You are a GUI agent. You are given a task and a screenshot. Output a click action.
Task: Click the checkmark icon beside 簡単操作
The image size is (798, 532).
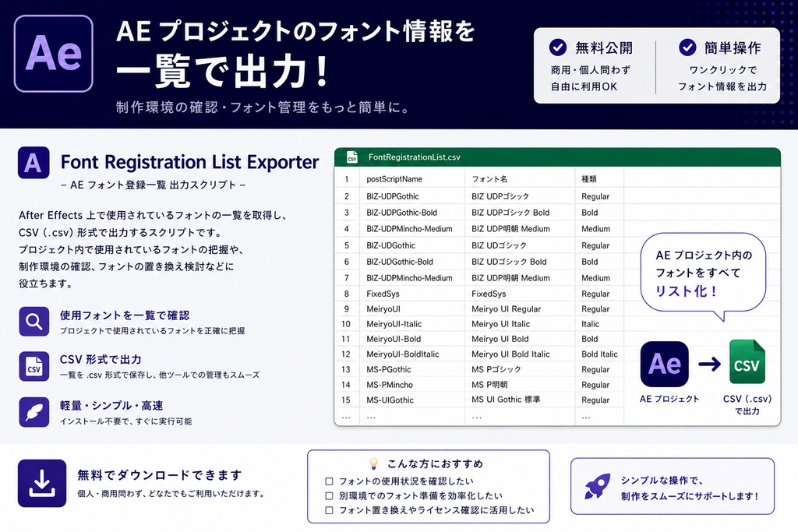[687, 48]
